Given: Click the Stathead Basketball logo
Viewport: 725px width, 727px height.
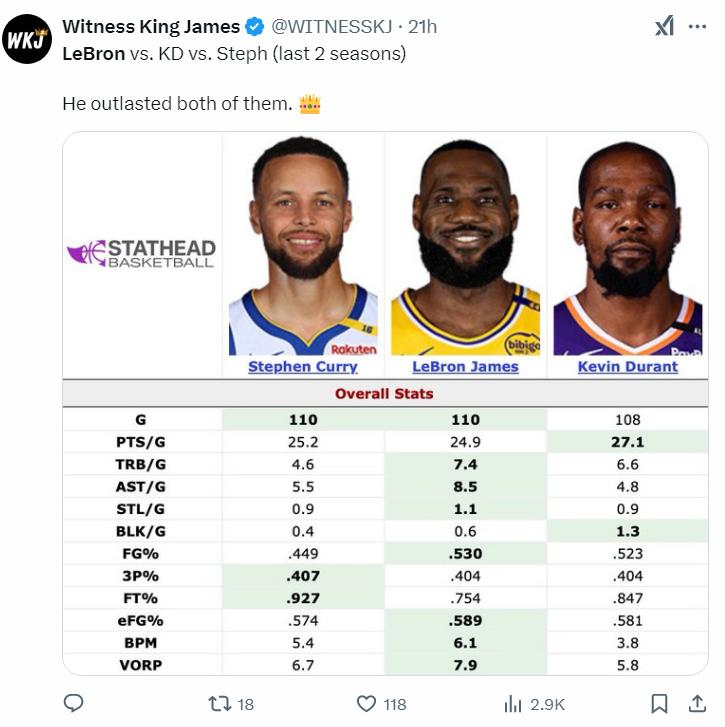Looking at the screenshot, I should (x=141, y=253).
